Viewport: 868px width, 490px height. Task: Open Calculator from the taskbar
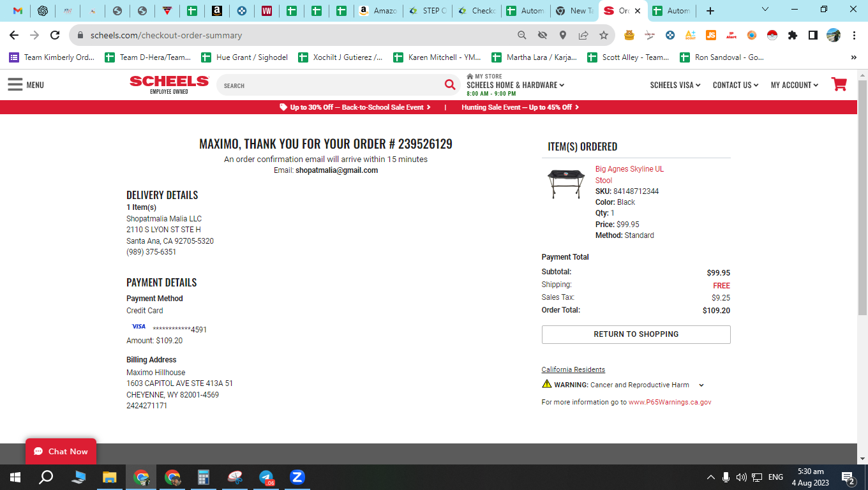(x=204, y=477)
